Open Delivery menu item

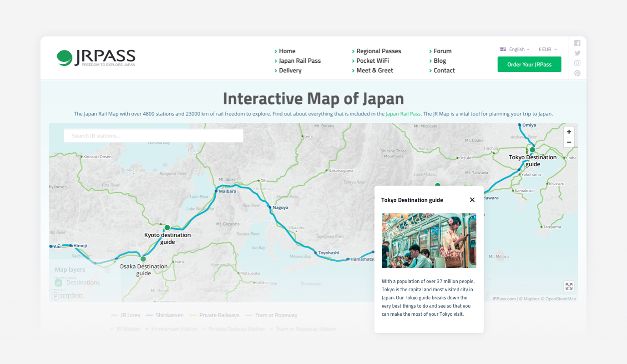pyautogui.click(x=290, y=71)
